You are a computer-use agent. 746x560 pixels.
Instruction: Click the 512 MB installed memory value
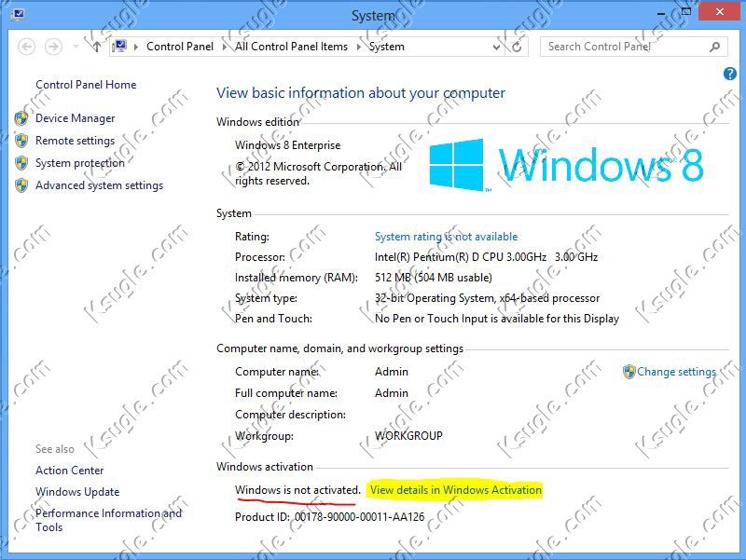coord(434,278)
